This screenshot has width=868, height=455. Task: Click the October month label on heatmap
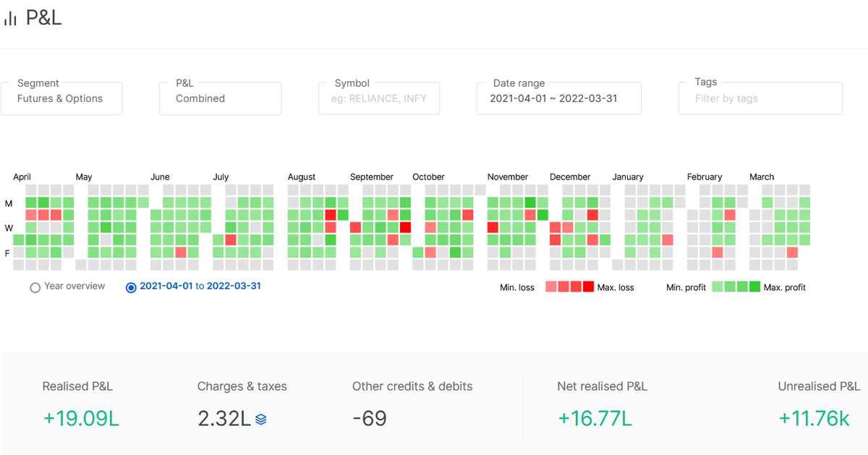tap(428, 177)
